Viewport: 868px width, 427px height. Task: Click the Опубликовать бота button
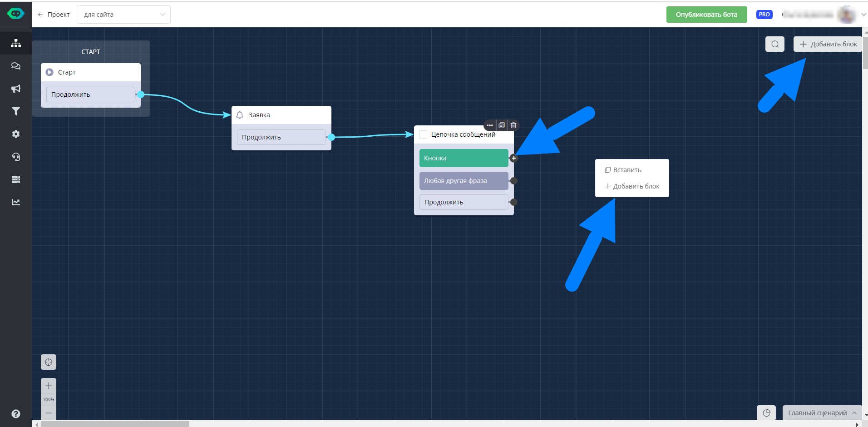[x=706, y=15]
